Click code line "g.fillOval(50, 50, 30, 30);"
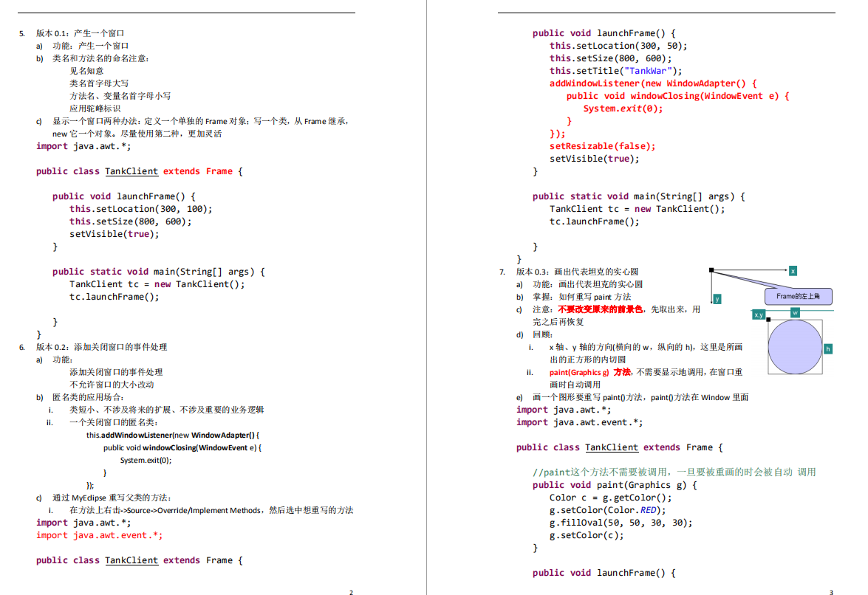The image size is (868, 595). pos(621,523)
